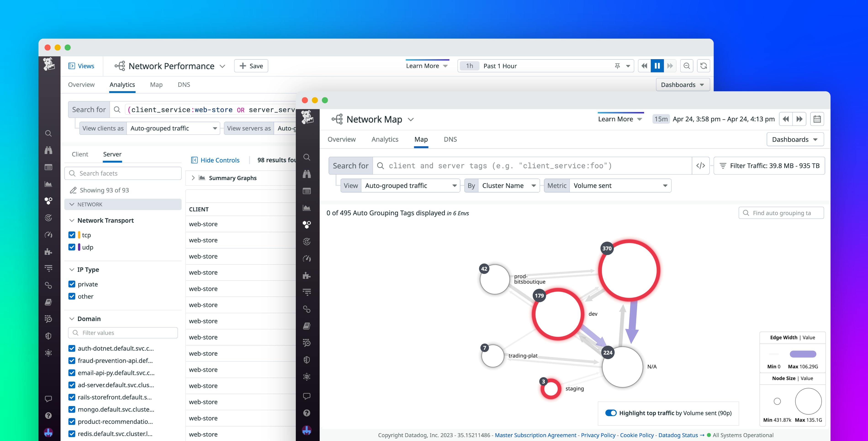
Task: Uncheck the tcp Network Transport filter
Action: 72,235
